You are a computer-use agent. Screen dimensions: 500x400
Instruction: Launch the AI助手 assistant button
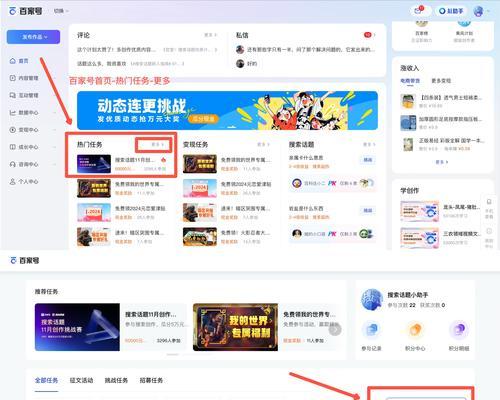point(451,11)
